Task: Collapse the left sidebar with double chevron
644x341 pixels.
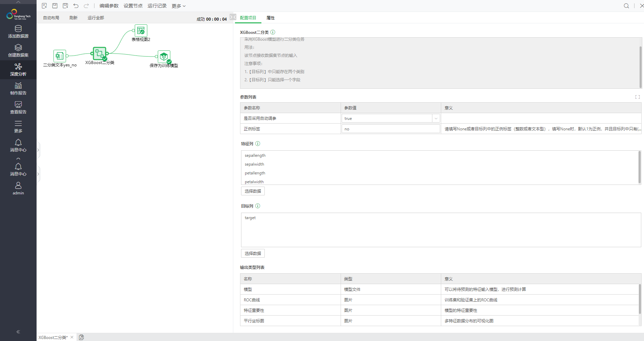Action: click(18, 332)
